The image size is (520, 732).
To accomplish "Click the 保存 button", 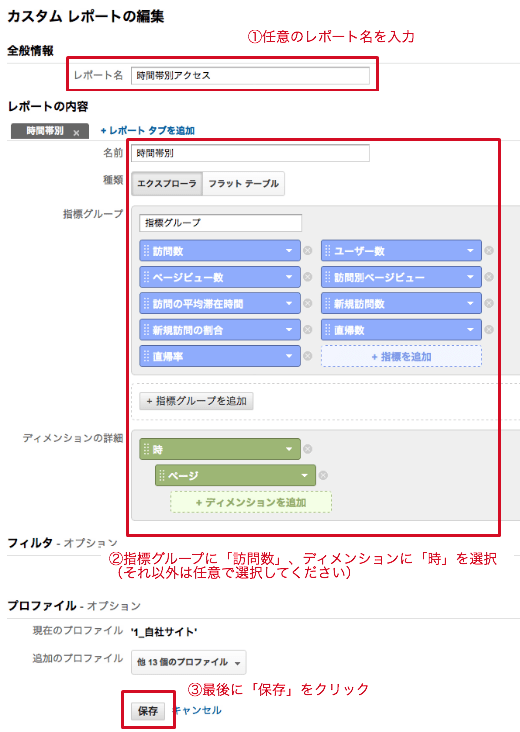I will click(148, 711).
